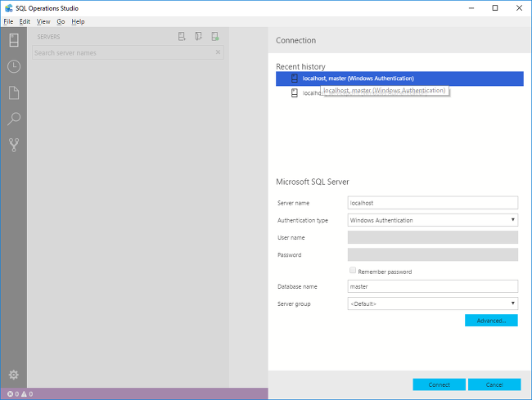Click warnings triangle in status bar
Viewport: 532px width, 400px height.
(24, 394)
